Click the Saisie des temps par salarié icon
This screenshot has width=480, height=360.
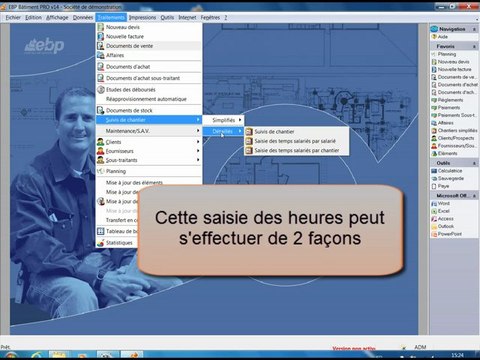click(x=249, y=141)
